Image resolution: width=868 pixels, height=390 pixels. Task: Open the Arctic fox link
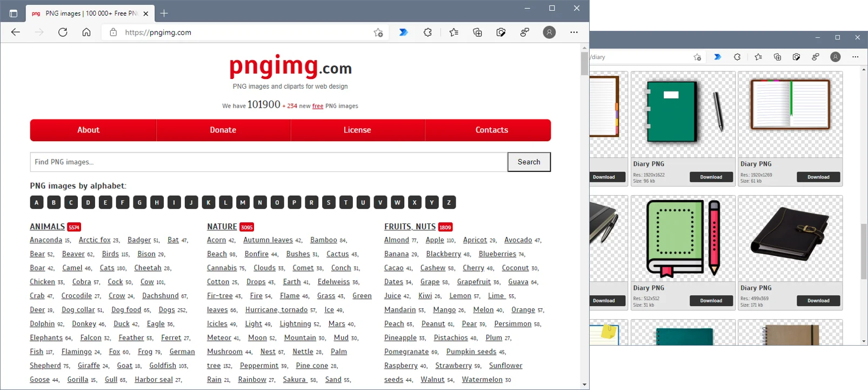[x=95, y=240]
